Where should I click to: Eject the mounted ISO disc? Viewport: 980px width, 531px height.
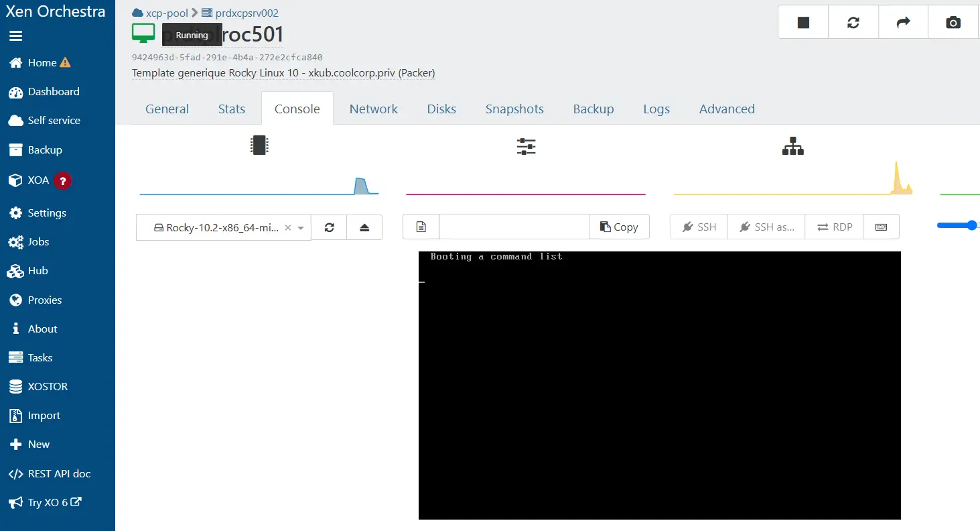364,227
